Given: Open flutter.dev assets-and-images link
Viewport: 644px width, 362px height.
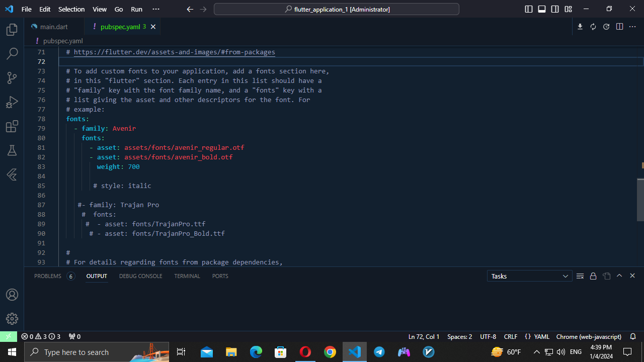Looking at the screenshot, I should click(x=175, y=52).
